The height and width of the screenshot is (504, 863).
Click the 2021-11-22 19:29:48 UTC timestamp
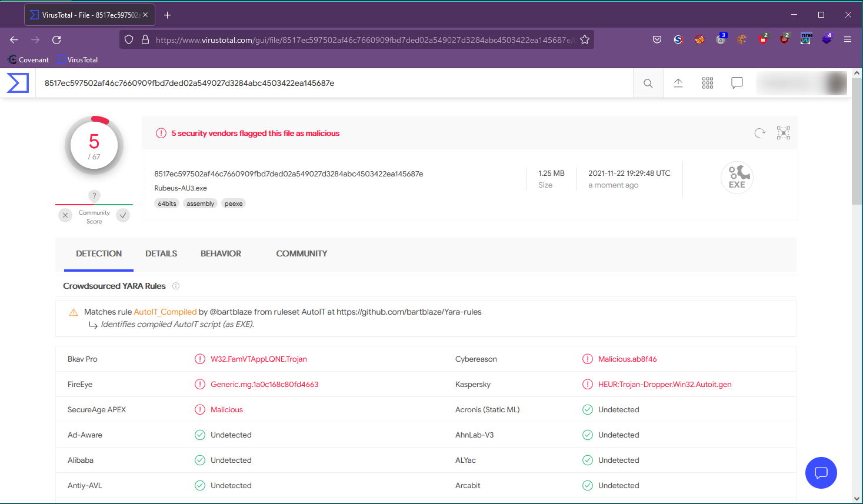point(629,173)
